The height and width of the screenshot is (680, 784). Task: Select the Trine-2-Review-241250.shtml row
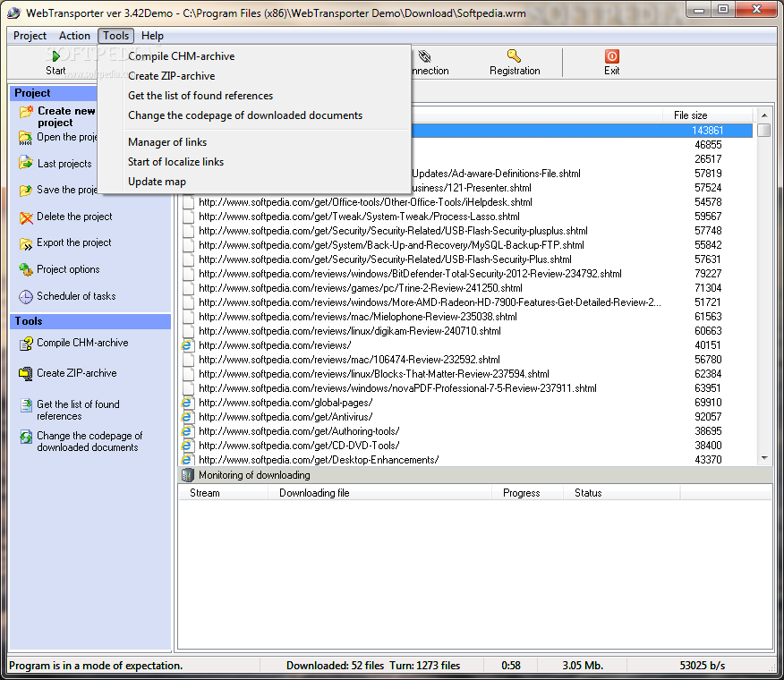pyautogui.click(x=466, y=288)
